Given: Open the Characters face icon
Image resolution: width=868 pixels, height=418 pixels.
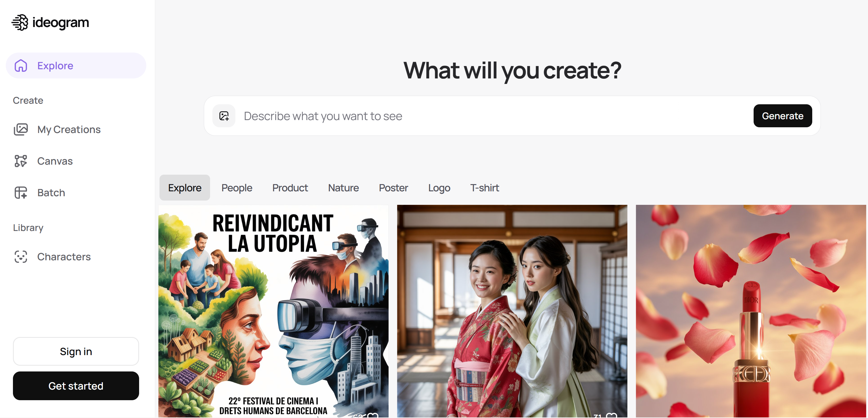Looking at the screenshot, I should [x=21, y=257].
